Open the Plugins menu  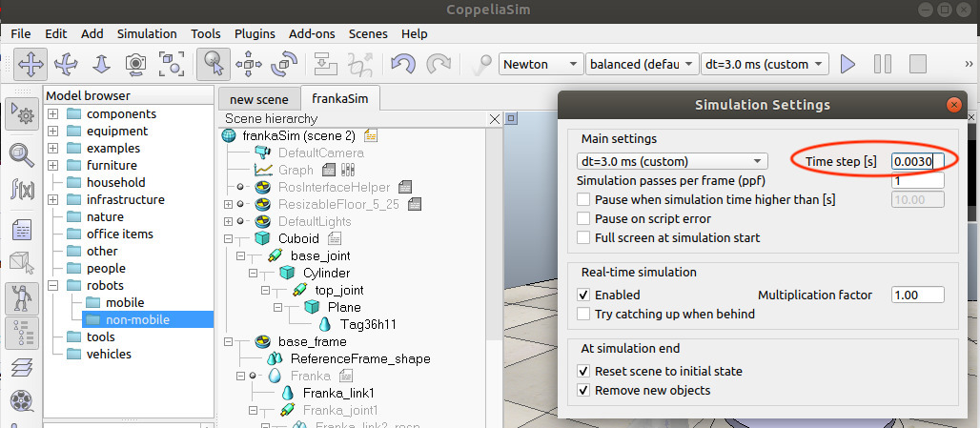tap(254, 33)
